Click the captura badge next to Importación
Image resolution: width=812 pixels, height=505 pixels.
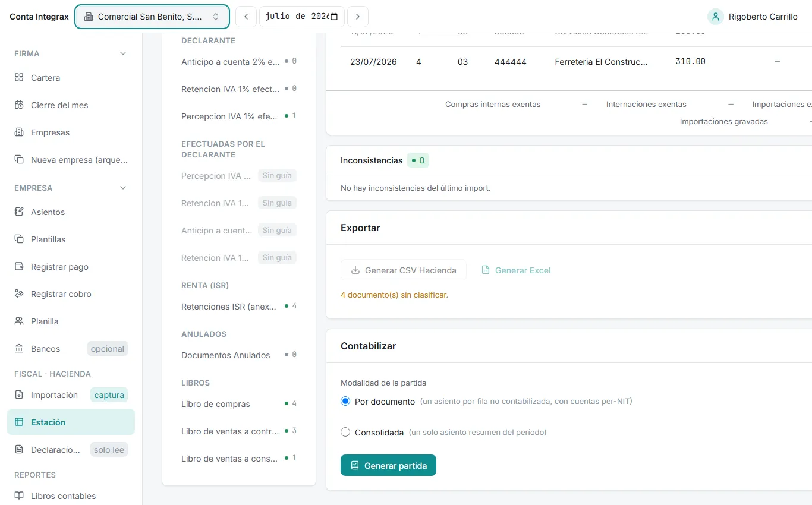[x=109, y=395]
